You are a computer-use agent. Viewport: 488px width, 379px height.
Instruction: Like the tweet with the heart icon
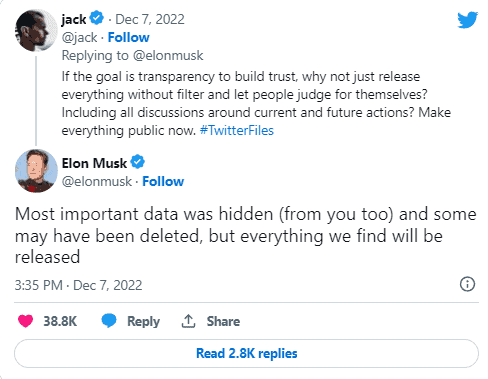click(x=25, y=321)
